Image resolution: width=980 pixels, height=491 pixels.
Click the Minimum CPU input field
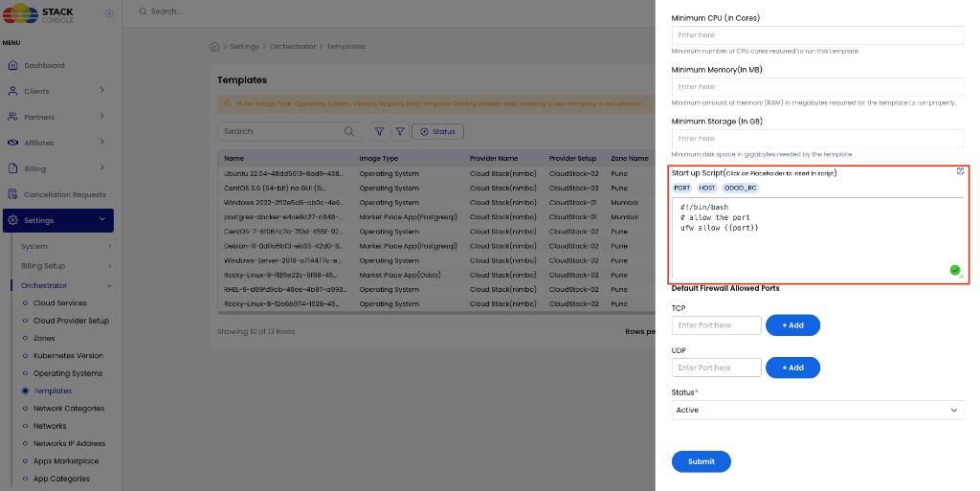817,35
